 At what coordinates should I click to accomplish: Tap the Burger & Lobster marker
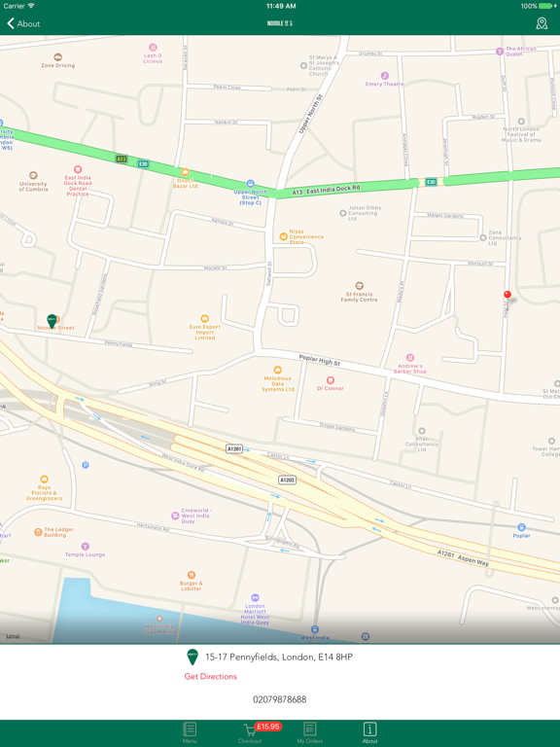(x=191, y=575)
